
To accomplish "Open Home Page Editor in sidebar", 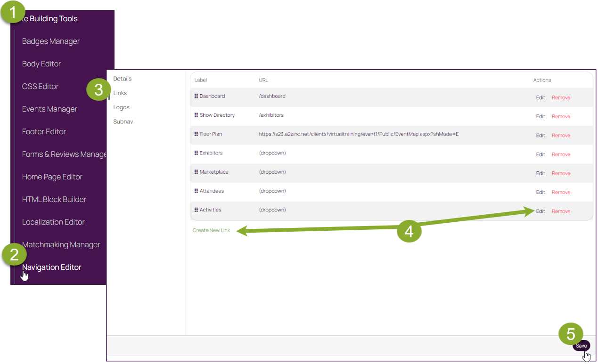I will coord(52,177).
